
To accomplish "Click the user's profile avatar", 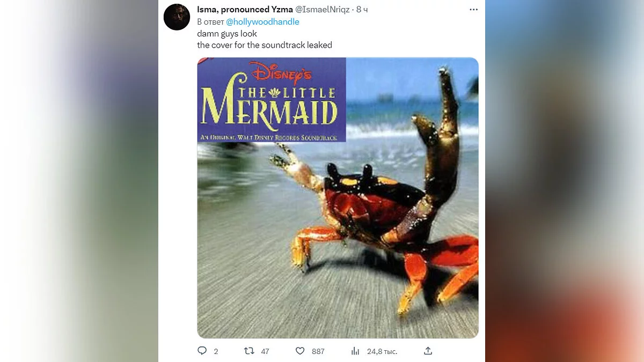I will [177, 17].
